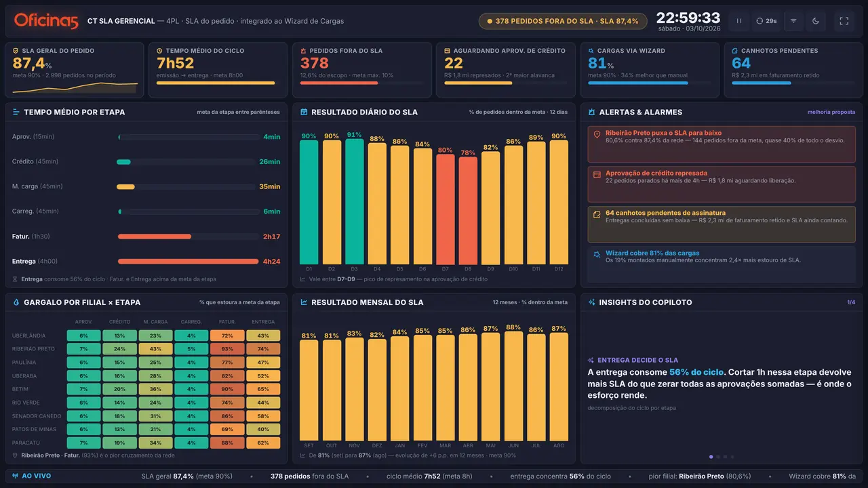The image size is (868, 488).
Task: Enter fullscreen mode via the expand icon
Action: pos(844,21)
